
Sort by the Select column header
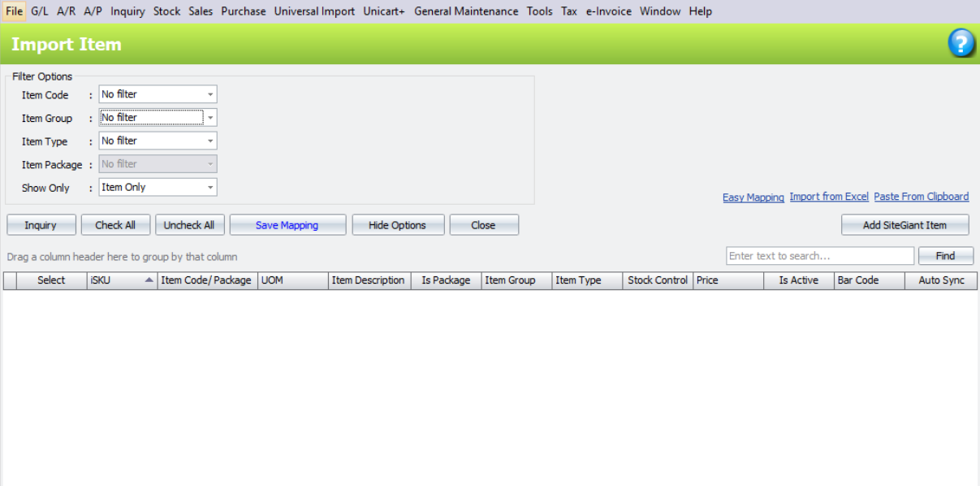51,280
